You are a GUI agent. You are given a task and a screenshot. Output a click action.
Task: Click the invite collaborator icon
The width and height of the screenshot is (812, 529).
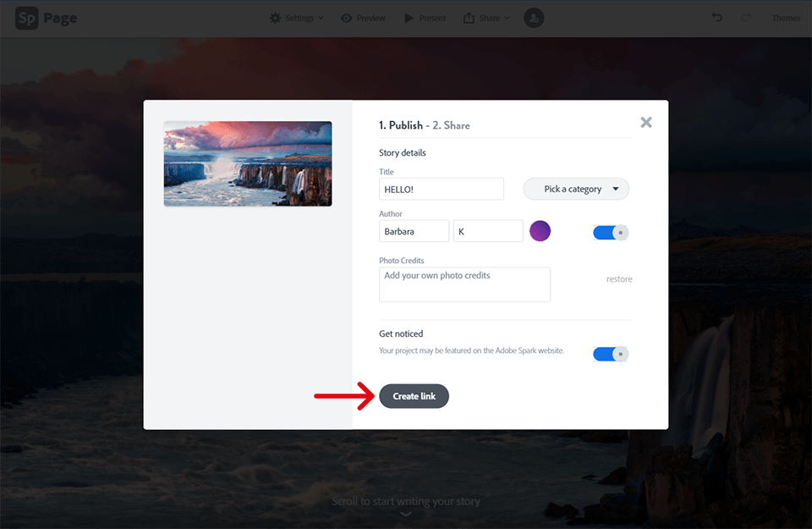click(x=534, y=18)
